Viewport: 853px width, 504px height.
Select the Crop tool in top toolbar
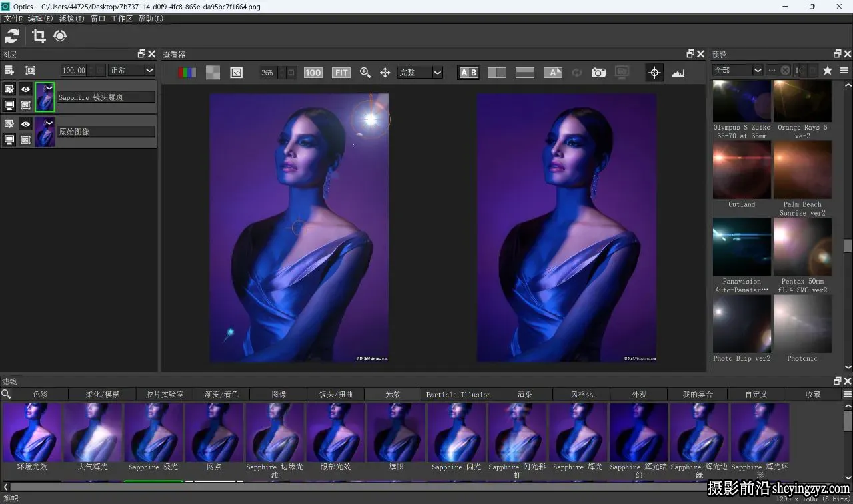(x=39, y=36)
